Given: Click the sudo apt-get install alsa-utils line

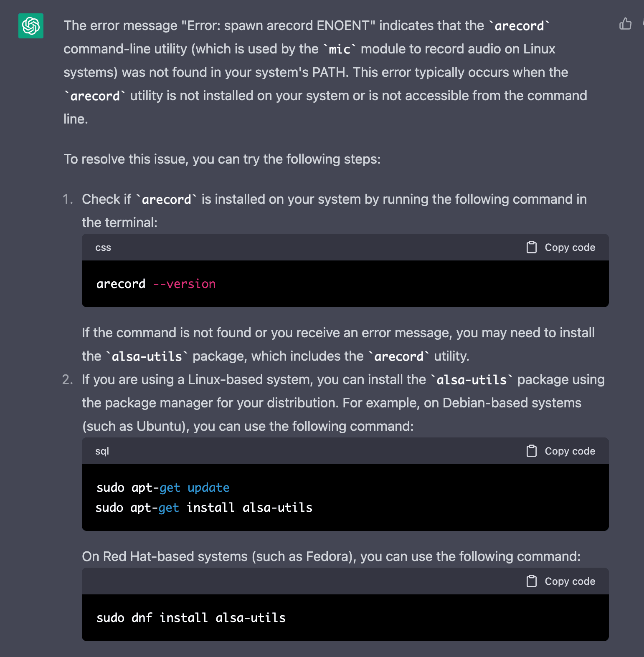Looking at the screenshot, I should [x=203, y=508].
